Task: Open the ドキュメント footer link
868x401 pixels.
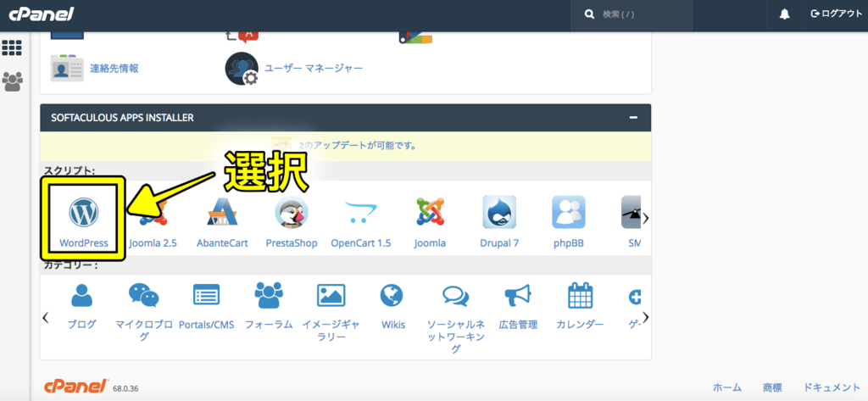Action: 832,387
